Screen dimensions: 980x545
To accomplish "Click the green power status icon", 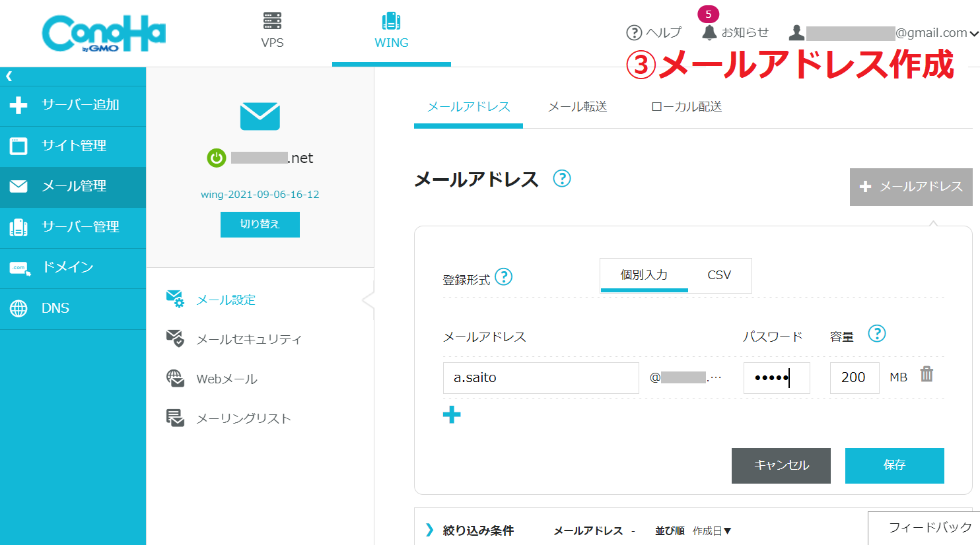I will pyautogui.click(x=217, y=158).
